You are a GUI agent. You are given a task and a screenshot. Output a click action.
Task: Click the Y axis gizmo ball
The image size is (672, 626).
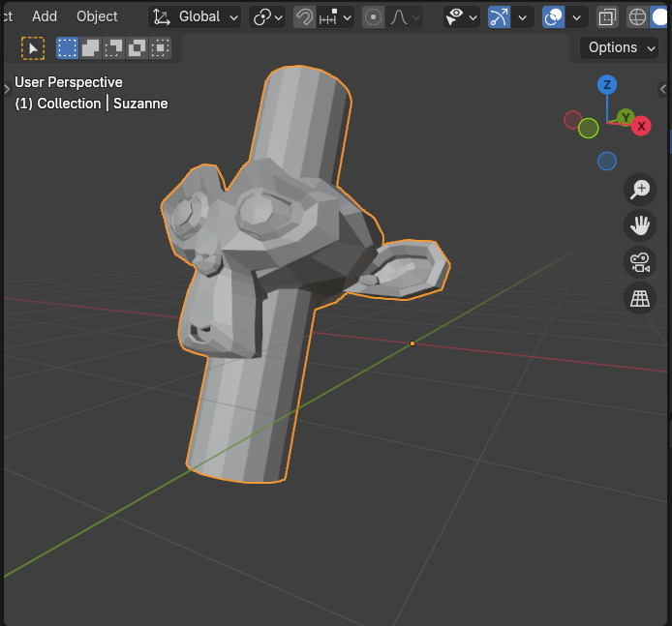click(x=626, y=117)
